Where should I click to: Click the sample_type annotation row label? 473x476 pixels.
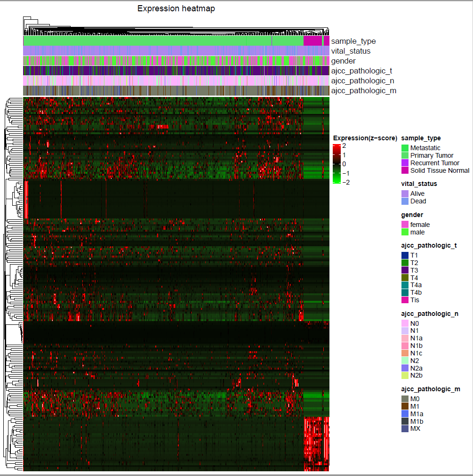(x=353, y=41)
